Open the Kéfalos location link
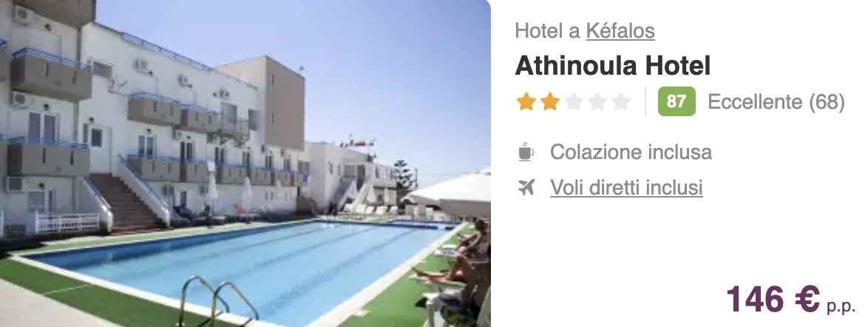Viewport: 868px width, 327px height. coord(620,31)
